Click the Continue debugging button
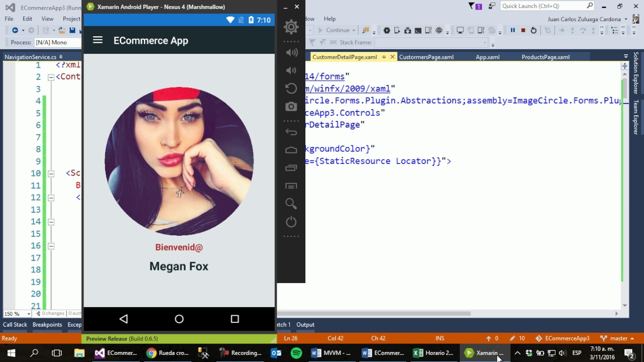This screenshot has width=644, height=362. (334, 30)
